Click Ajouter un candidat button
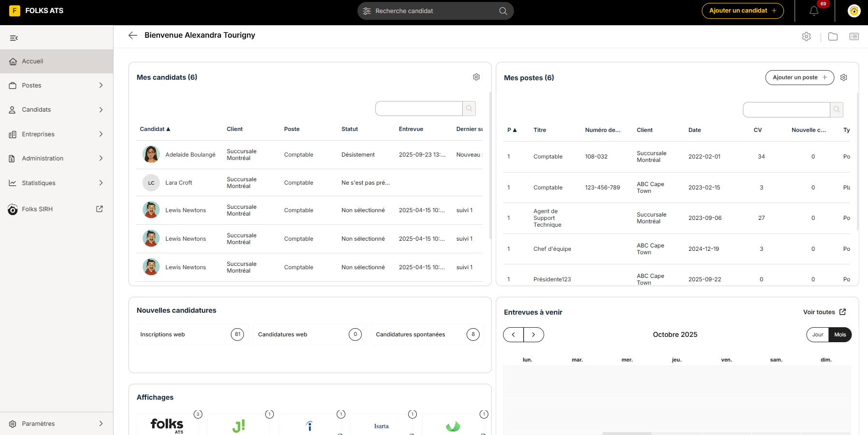The width and height of the screenshot is (868, 435). [743, 11]
